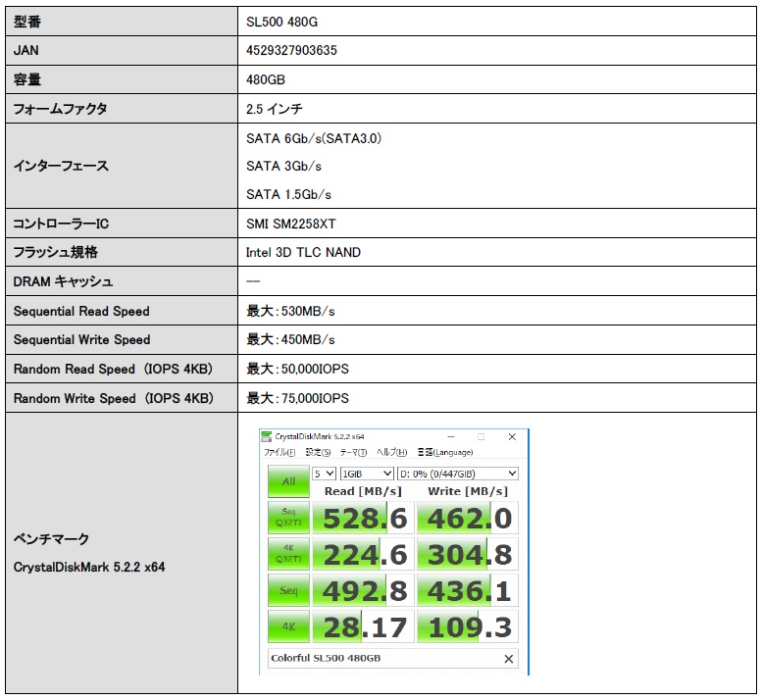This screenshot has height=700, width=762.
Task: Maximize the CrystalDiskMark window
Action: click(x=482, y=436)
